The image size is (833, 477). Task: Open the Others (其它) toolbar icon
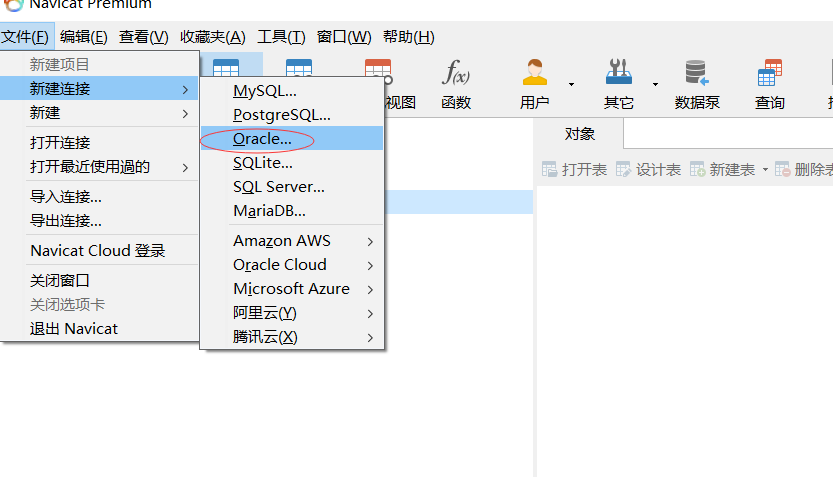[618, 84]
